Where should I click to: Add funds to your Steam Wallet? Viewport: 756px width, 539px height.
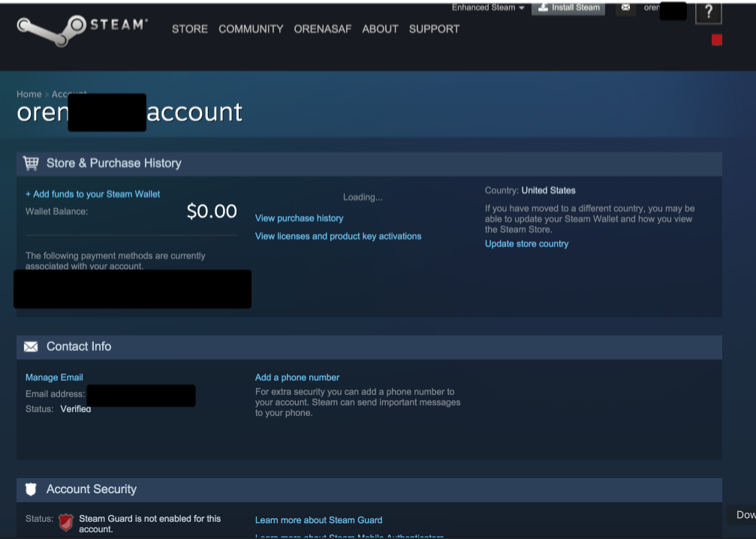(92, 194)
